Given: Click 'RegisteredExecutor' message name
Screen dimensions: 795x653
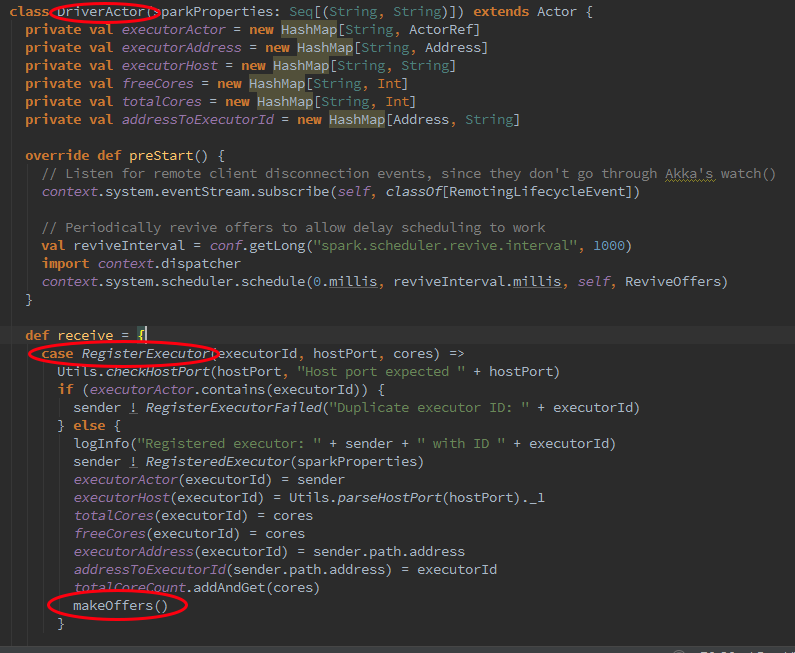Looking at the screenshot, I should pyautogui.click(x=218, y=462).
